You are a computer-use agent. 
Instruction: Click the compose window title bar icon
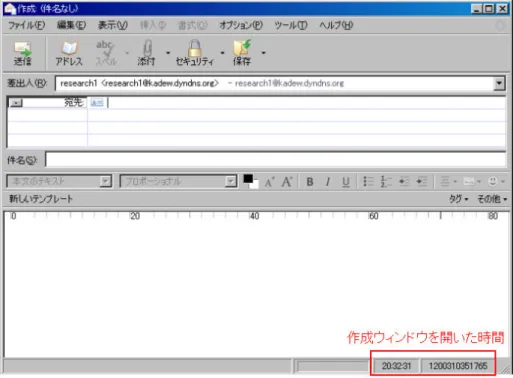point(10,9)
